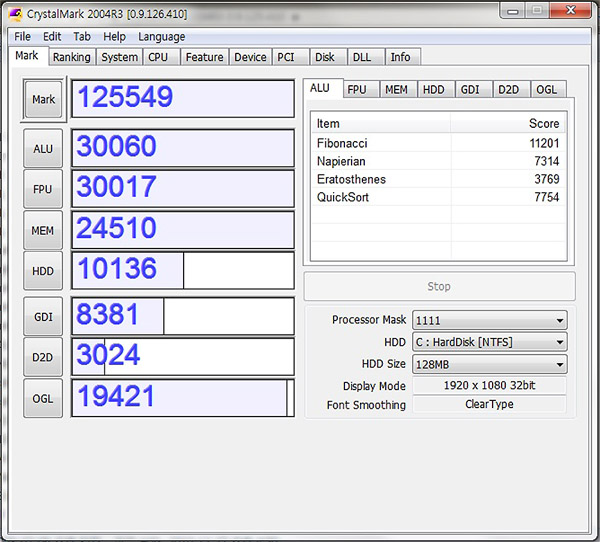Click the Item column header
This screenshot has height=542, width=600.
(x=381, y=124)
